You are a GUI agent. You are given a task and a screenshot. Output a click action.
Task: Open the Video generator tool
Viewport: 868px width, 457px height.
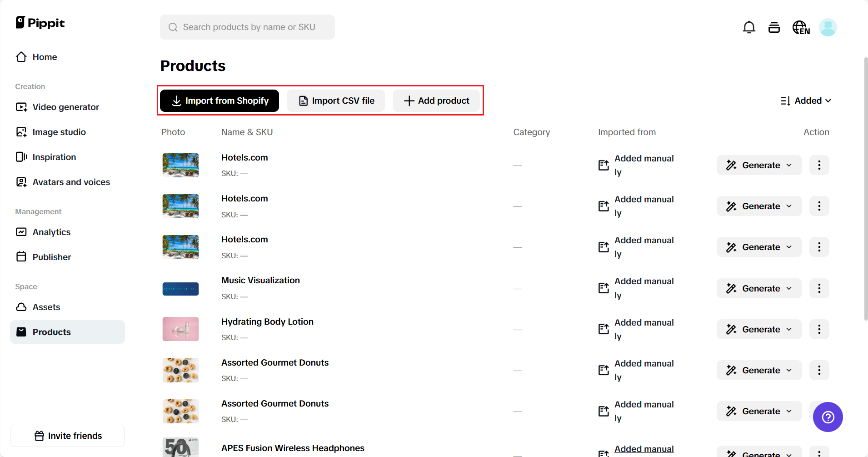65,107
